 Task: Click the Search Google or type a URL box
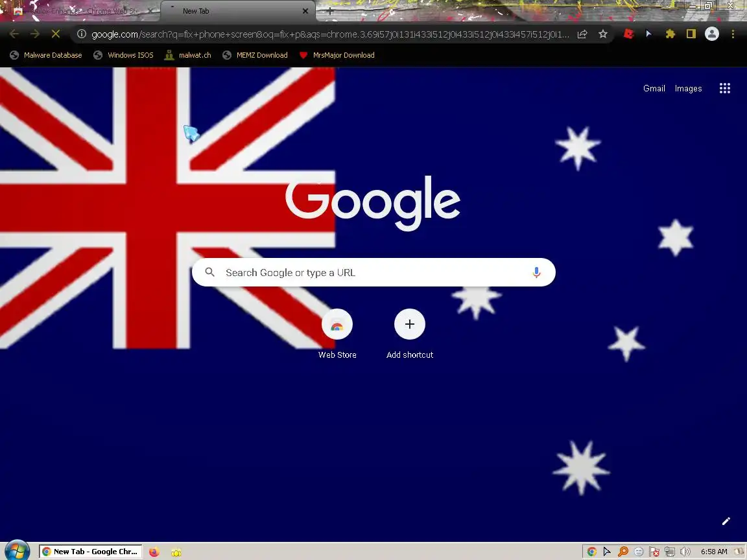pyautogui.click(x=373, y=272)
